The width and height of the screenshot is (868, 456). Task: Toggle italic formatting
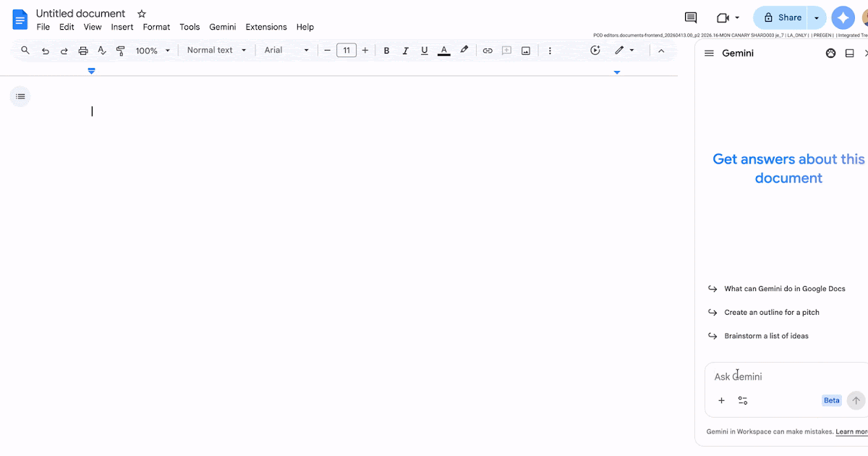(405, 51)
